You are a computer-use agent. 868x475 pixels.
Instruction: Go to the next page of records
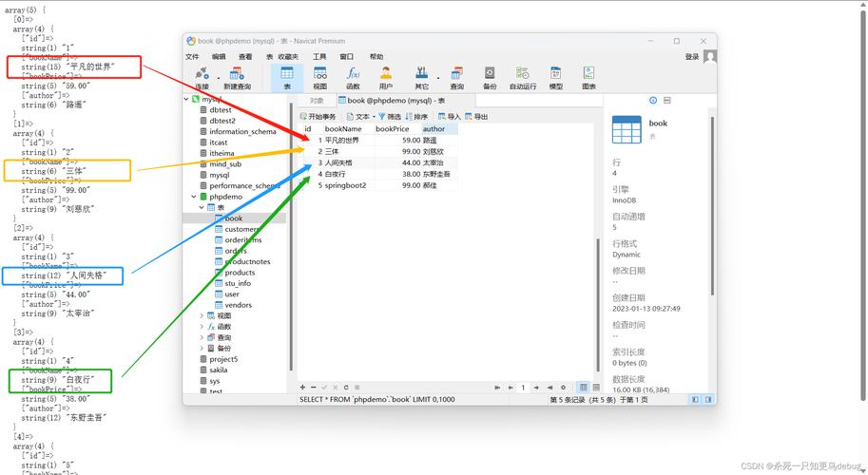(536, 388)
